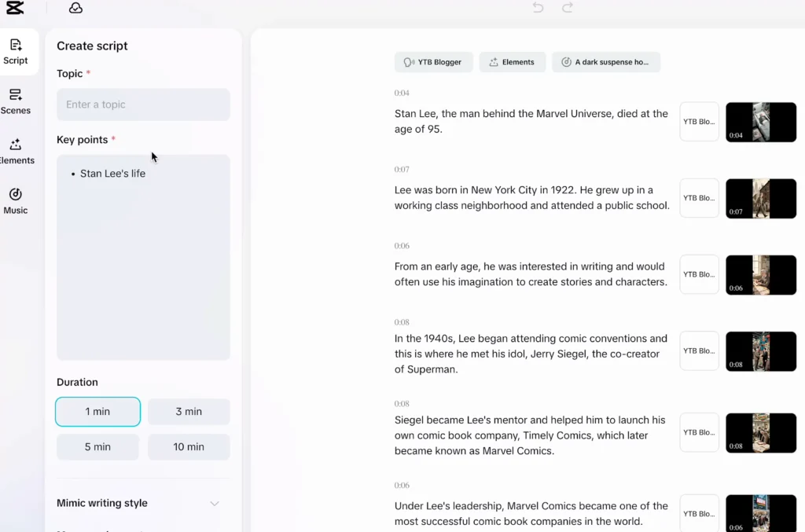Select the thumbnail for the Stan Lee died scene

coord(761,122)
